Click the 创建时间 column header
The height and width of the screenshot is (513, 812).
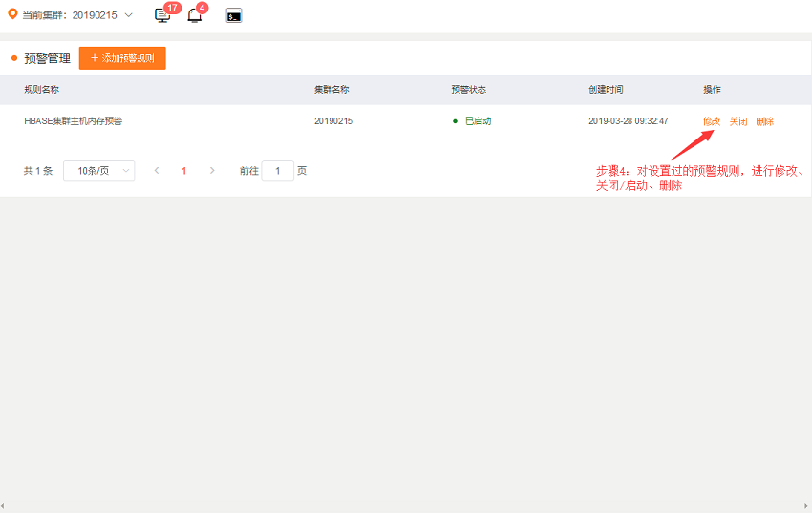pos(606,90)
